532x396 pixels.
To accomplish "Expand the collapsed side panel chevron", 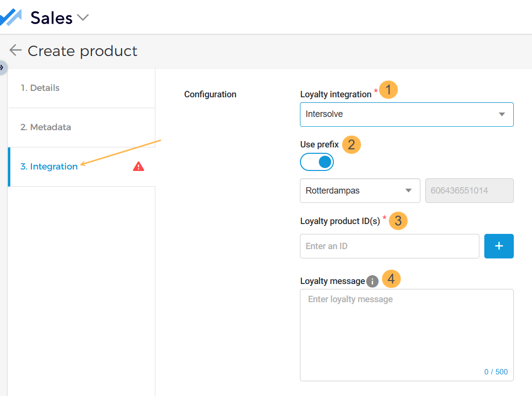I will [2, 67].
